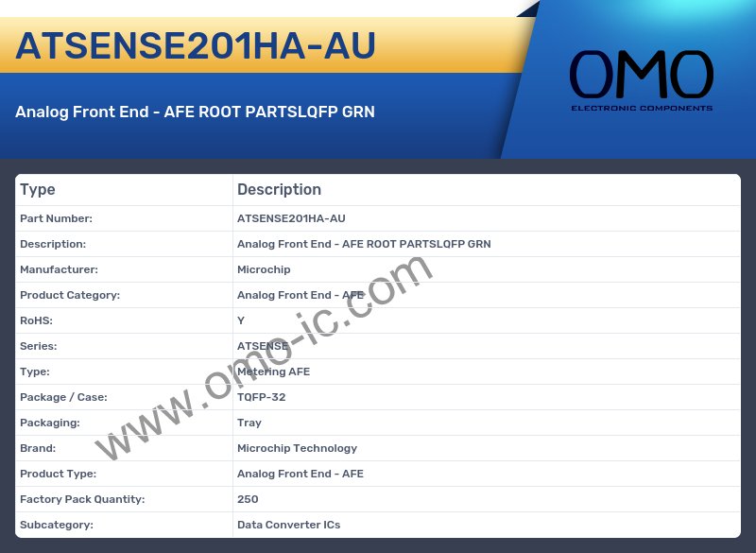
Task: Click the Brand value Microchip Technology
Action: coord(297,448)
